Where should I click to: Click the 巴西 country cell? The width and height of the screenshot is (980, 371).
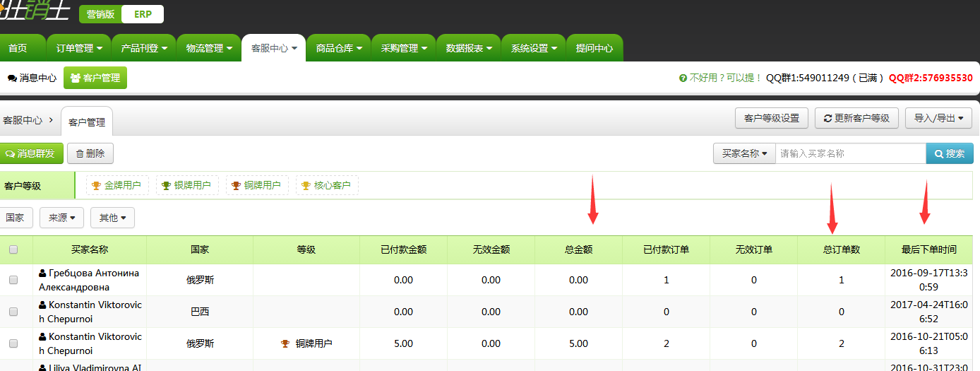[x=200, y=312]
